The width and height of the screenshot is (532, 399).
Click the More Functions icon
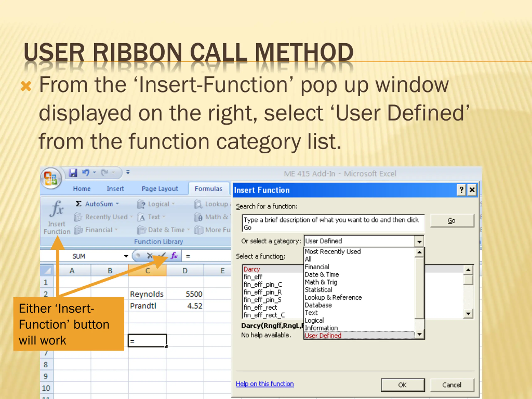tap(199, 230)
